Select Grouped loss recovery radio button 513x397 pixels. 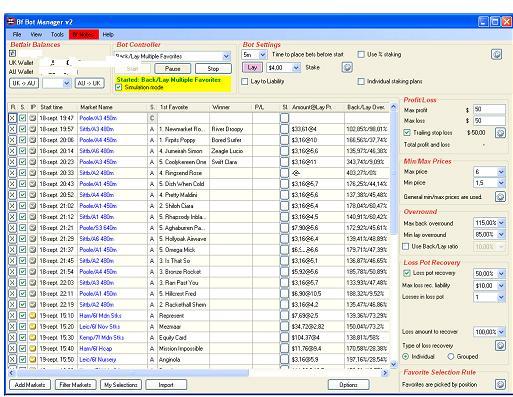[451, 356]
